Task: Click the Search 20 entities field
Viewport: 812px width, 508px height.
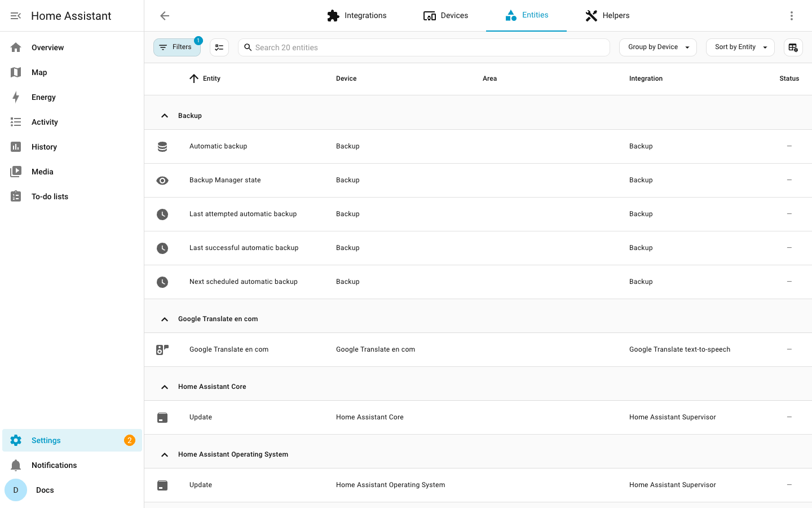Action: (x=424, y=47)
